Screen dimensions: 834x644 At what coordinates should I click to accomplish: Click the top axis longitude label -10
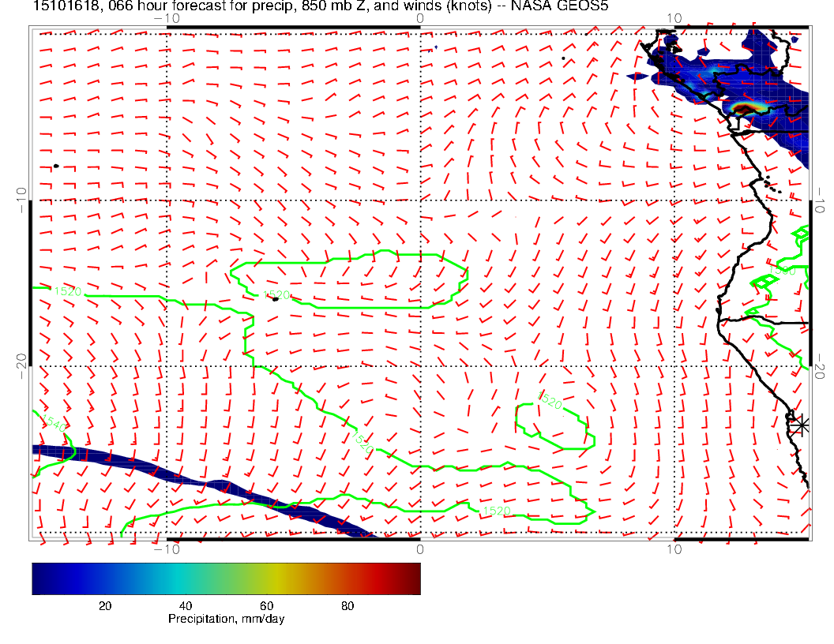(x=166, y=18)
